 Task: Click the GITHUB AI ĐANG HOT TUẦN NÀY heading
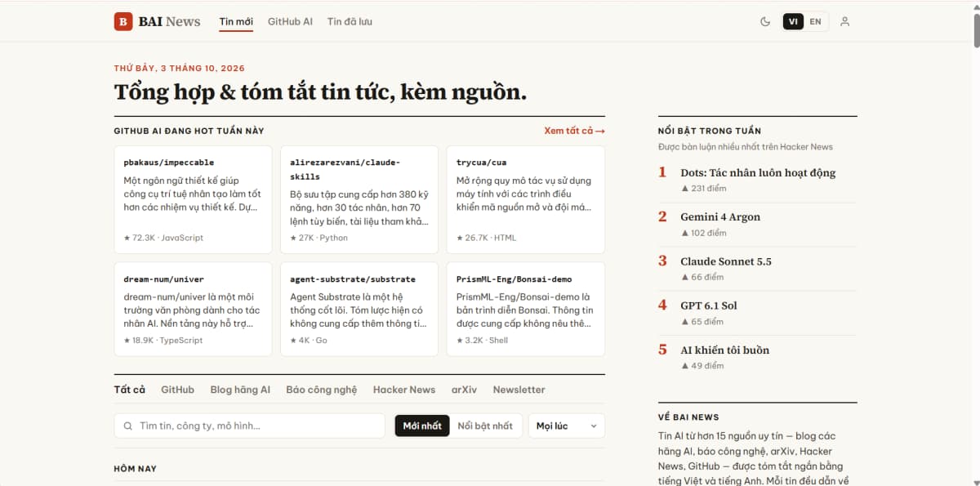pos(189,131)
